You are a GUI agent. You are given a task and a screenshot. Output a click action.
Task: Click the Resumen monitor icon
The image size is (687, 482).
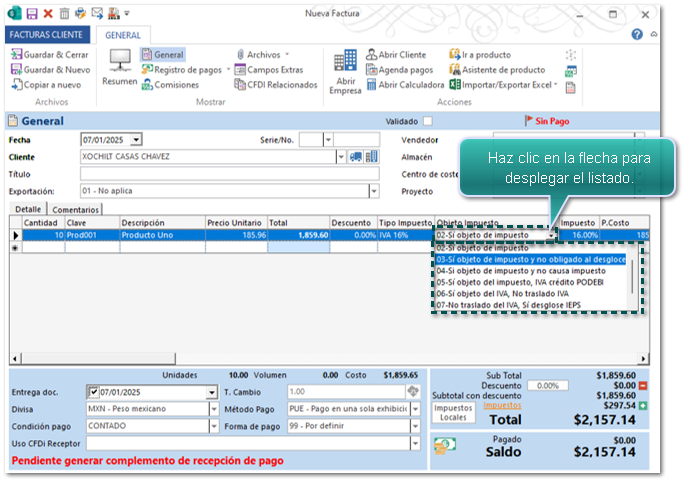tap(119, 63)
